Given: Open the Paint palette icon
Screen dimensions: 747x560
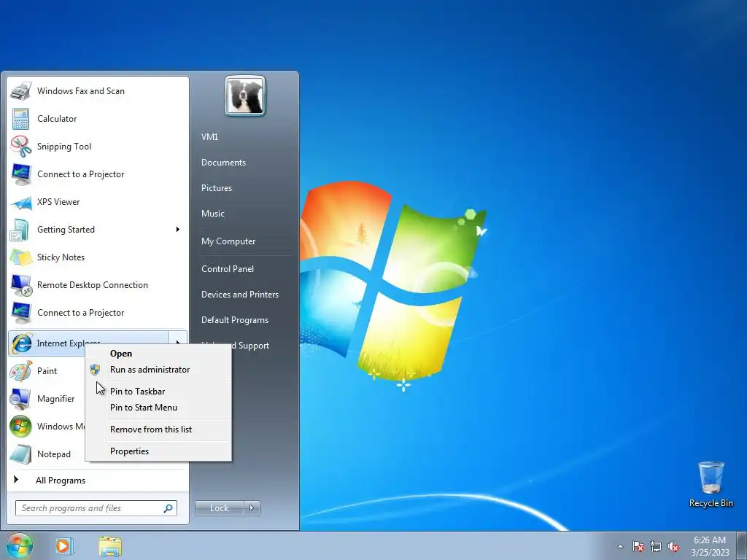Looking at the screenshot, I should click(21, 371).
